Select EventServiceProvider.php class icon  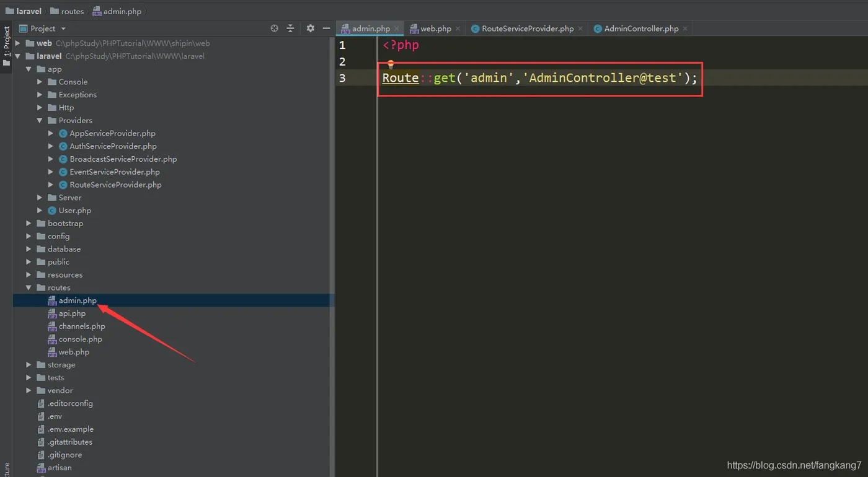click(x=63, y=172)
